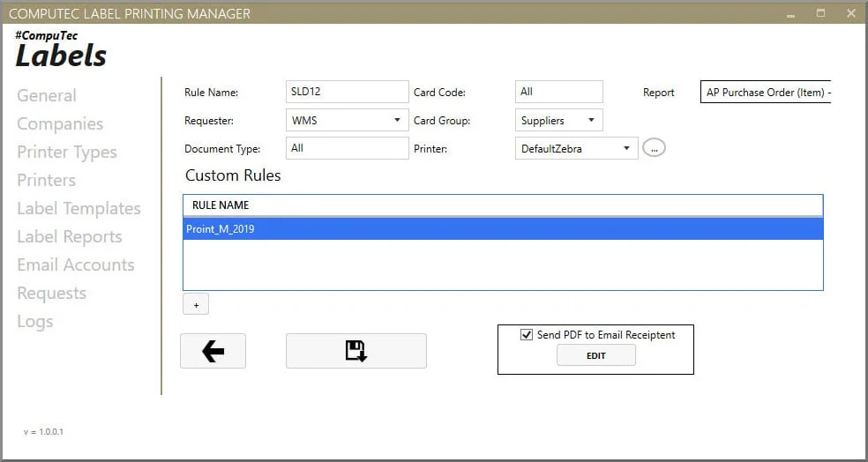Open Label Reports in sidebar
Viewport: 868px width, 462px height.
point(69,237)
